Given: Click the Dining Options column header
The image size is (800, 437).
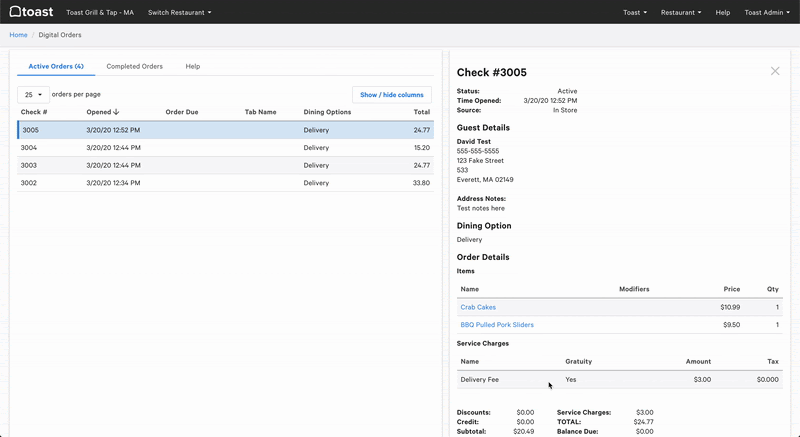Looking at the screenshot, I should 327,112.
